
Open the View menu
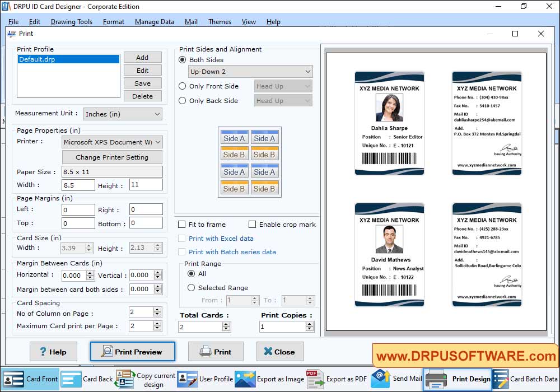click(249, 22)
